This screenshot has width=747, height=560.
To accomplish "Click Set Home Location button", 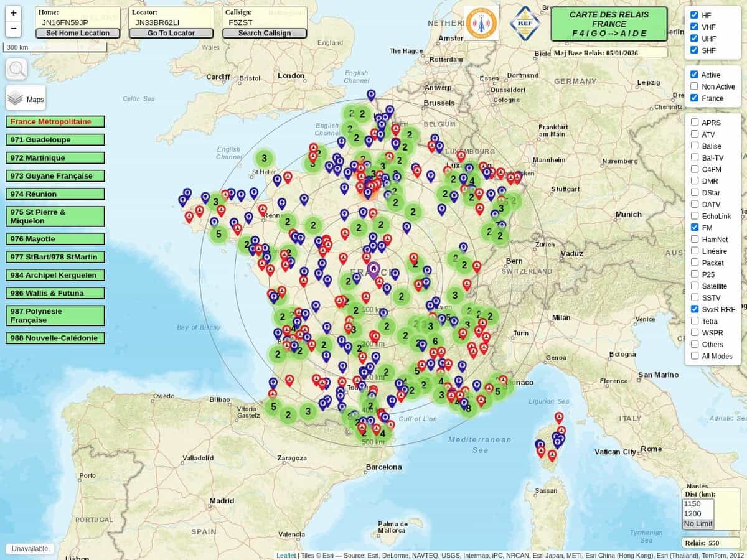I will pos(78,33).
